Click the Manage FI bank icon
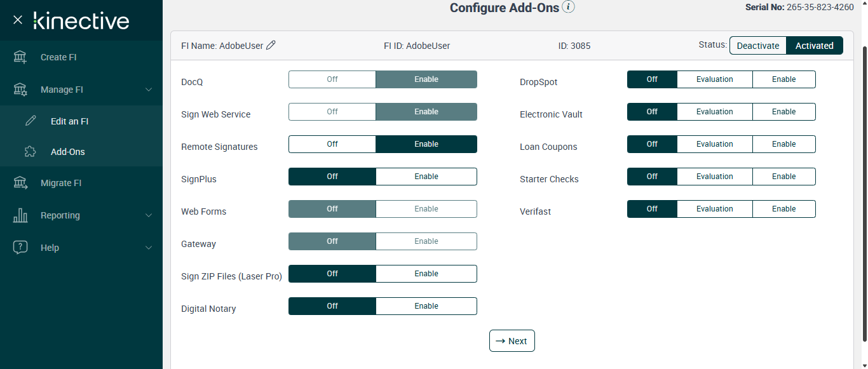 pos(20,90)
